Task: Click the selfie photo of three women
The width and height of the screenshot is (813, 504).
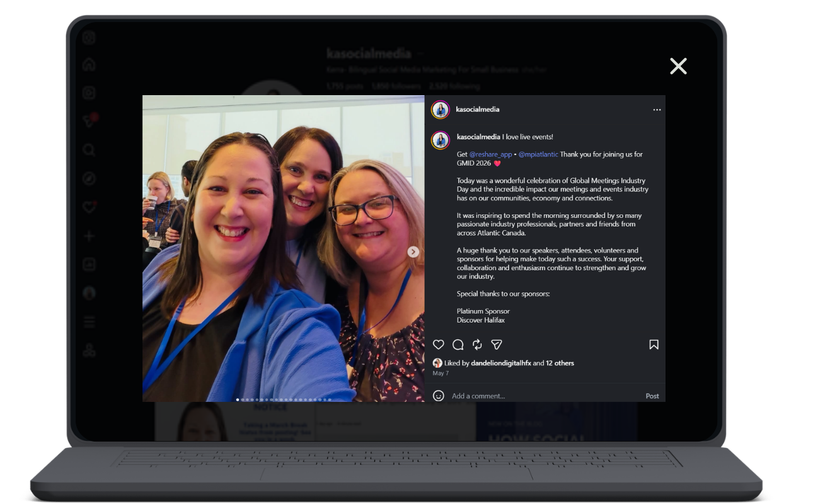Action: [x=283, y=248]
